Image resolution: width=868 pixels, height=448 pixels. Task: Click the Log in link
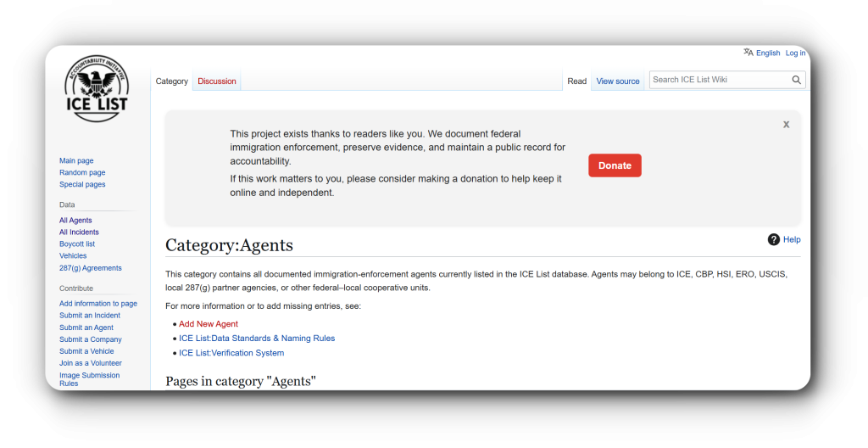(795, 53)
